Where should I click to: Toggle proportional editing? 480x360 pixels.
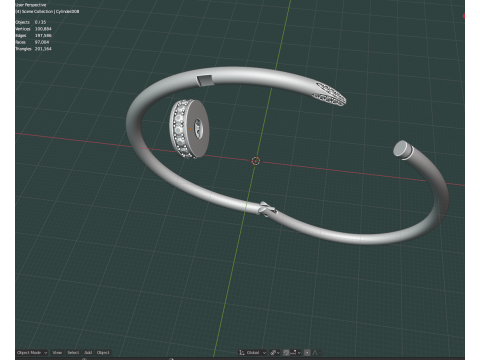tap(307, 352)
